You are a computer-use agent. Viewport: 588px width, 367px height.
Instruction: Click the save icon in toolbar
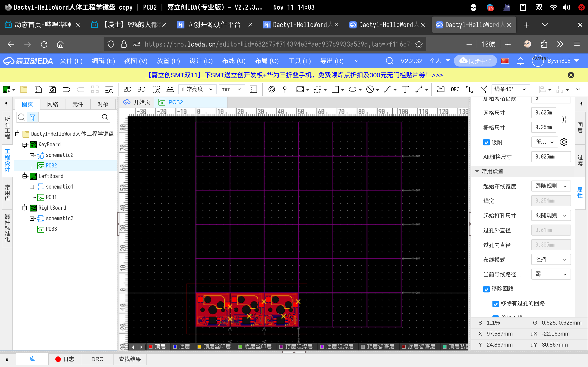click(x=38, y=89)
